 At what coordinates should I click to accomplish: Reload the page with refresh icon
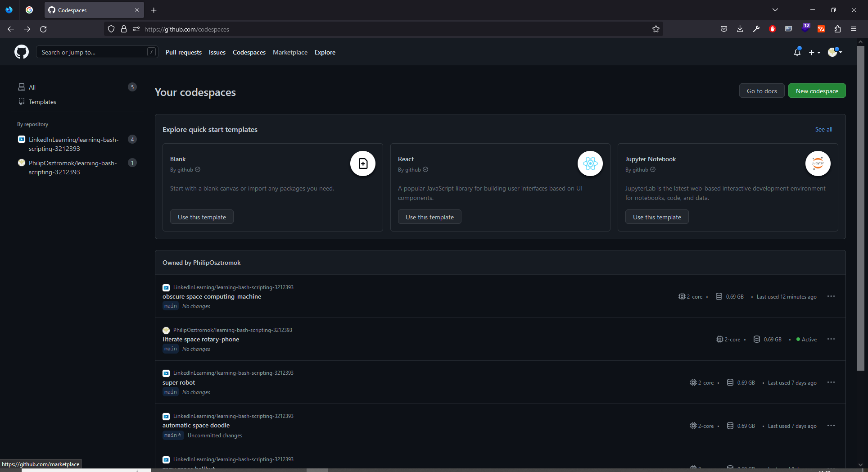43,29
